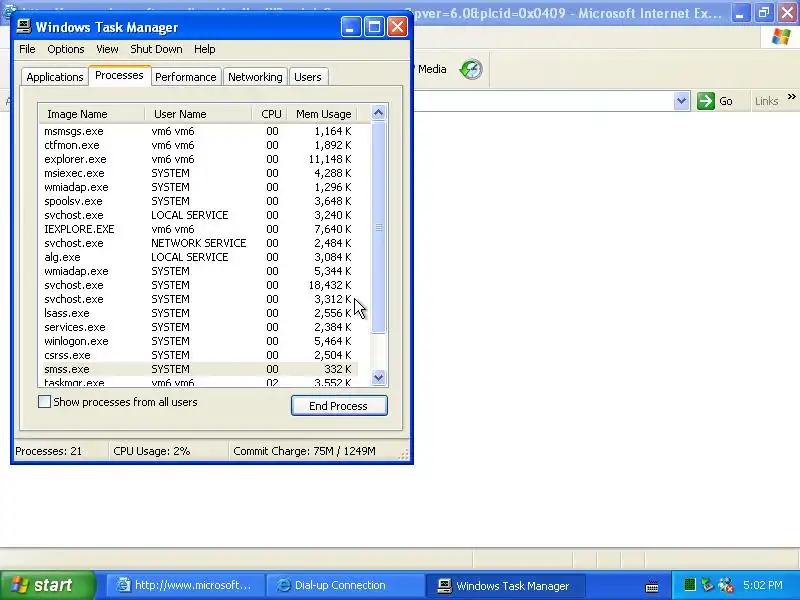Select wmiadap.exe using 5,344 K memory

coord(198,271)
